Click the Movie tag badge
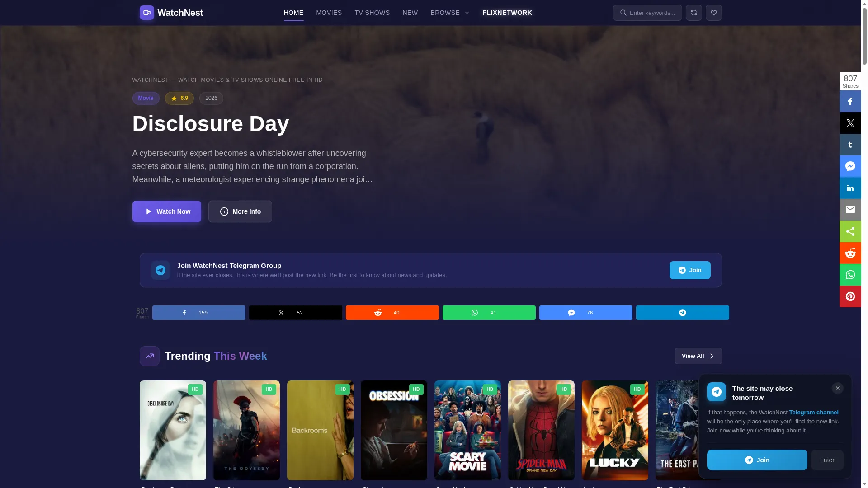This screenshot has height=488, width=868. point(146,99)
